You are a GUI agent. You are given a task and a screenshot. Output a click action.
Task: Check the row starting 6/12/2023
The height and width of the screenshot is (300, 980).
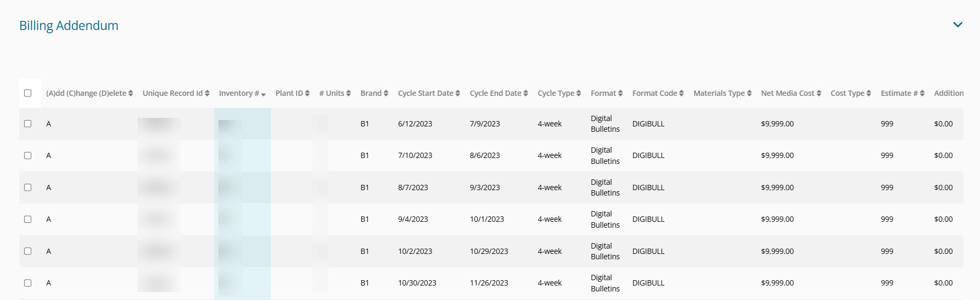28,124
